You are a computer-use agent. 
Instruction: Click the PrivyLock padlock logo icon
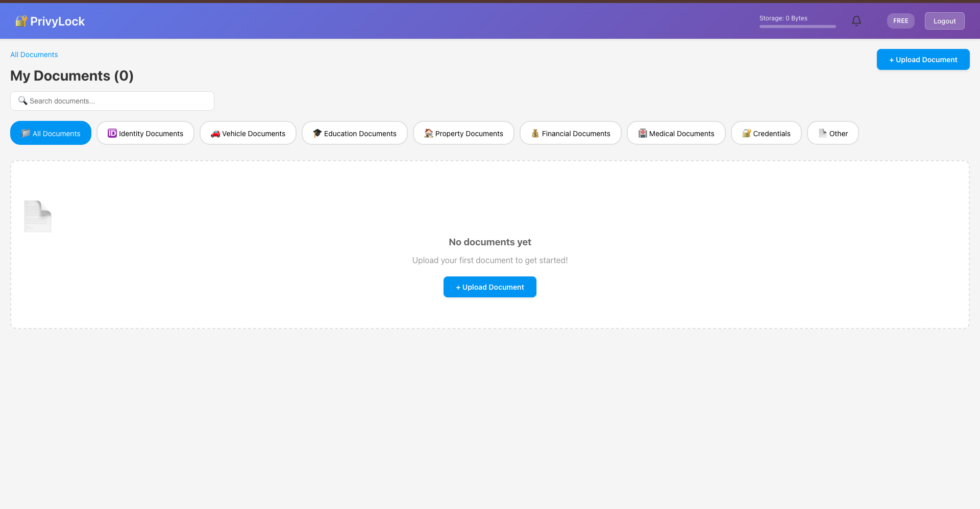21,21
